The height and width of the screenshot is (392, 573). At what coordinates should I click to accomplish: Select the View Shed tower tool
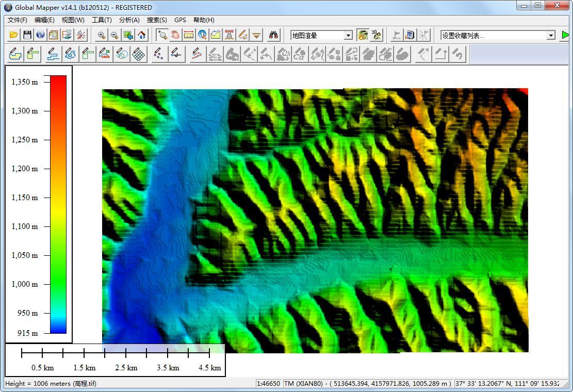(230, 35)
